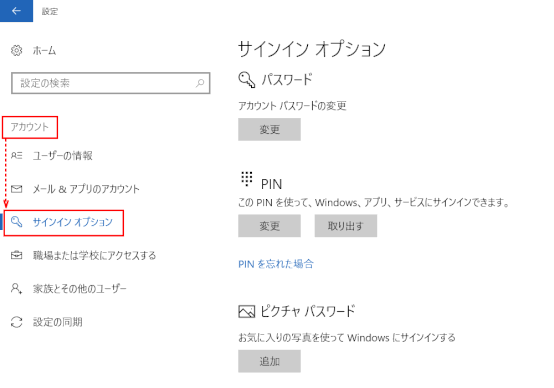Click the ユーザーの情報 person icon
The height and width of the screenshot is (388, 554).
point(16,155)
